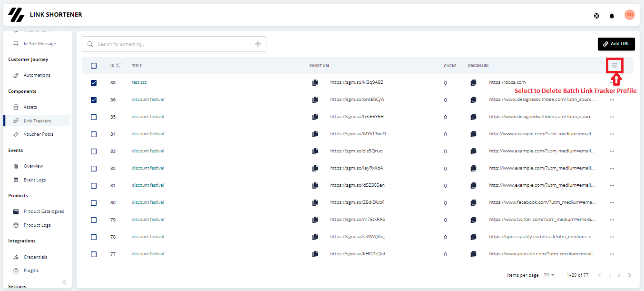Open search settings gear icon
Screen dimensions: 644x291
coord(258,44)
